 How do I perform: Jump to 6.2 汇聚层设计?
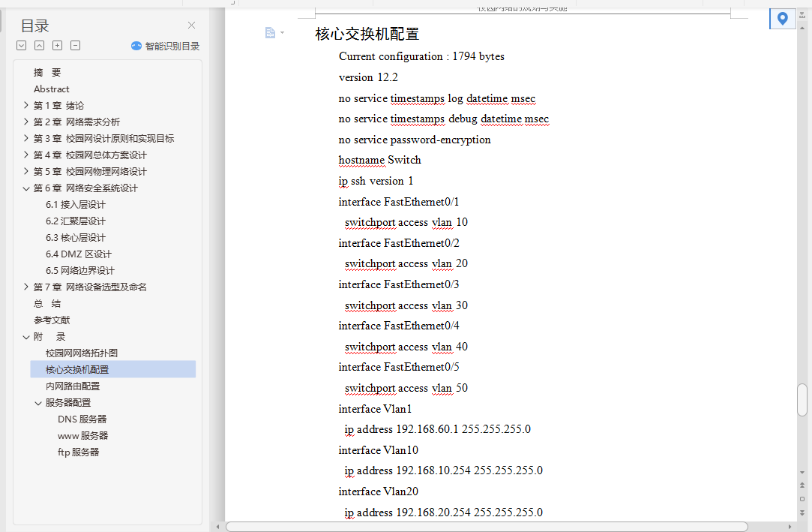tap(76, 221)
